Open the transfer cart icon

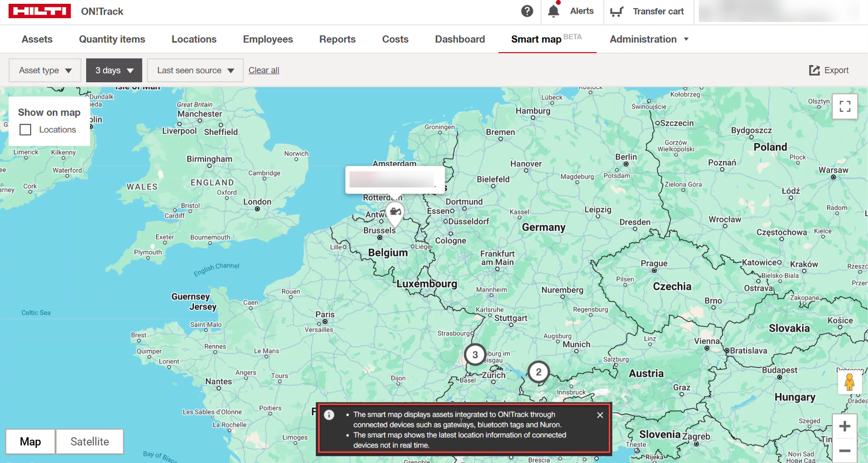pyautogui.click(x=617, y=11)
